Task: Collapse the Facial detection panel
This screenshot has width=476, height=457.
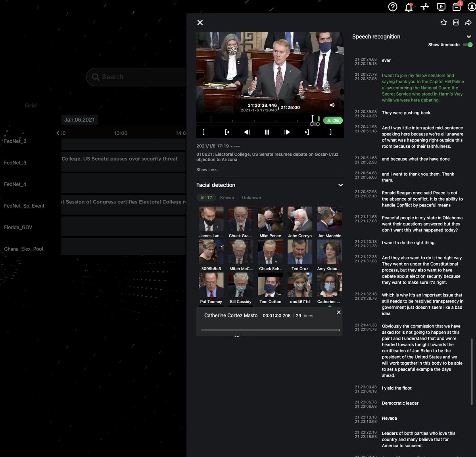Action: pyautogui.click(x=340, y=185)
